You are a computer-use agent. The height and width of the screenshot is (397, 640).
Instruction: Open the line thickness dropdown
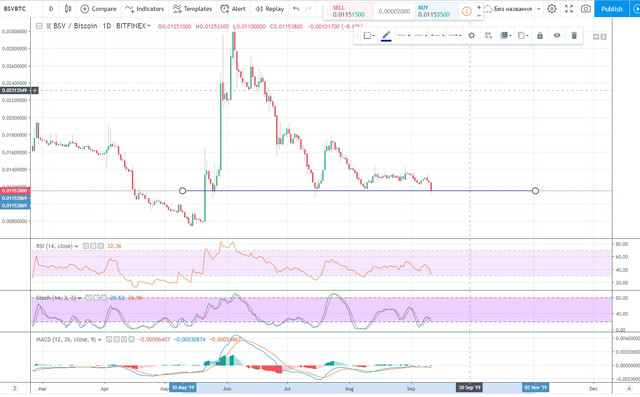[x=403, y=35]
